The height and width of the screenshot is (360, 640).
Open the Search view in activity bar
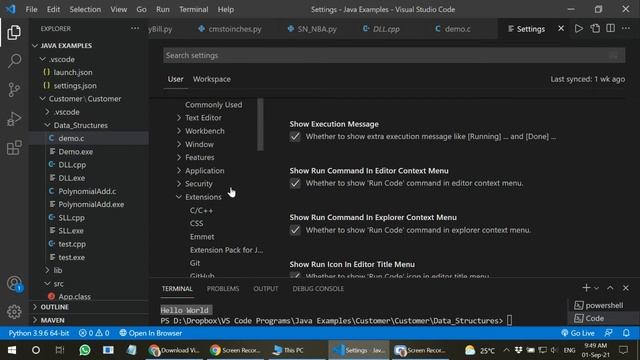click(14, 61)
